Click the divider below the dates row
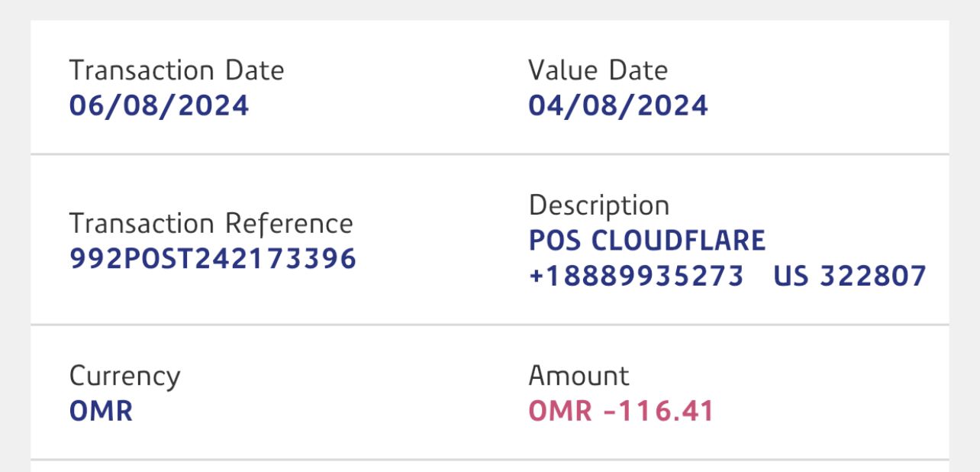 click(x=488, y=154)
